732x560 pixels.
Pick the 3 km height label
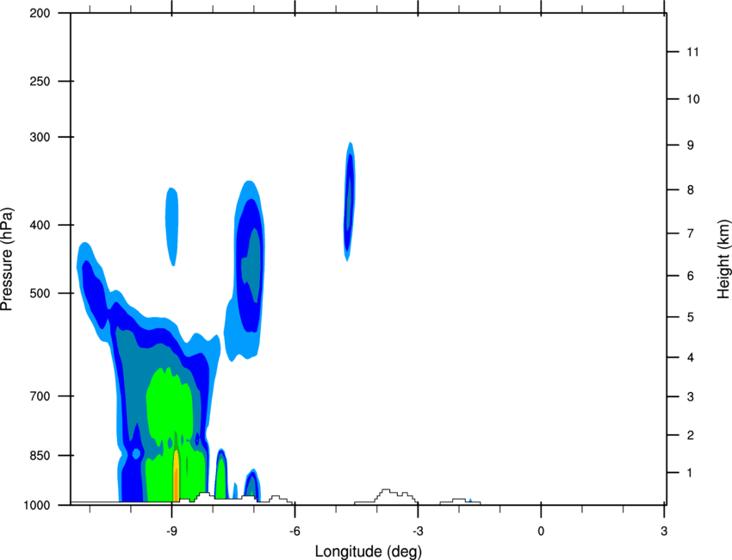coord(690,397)
